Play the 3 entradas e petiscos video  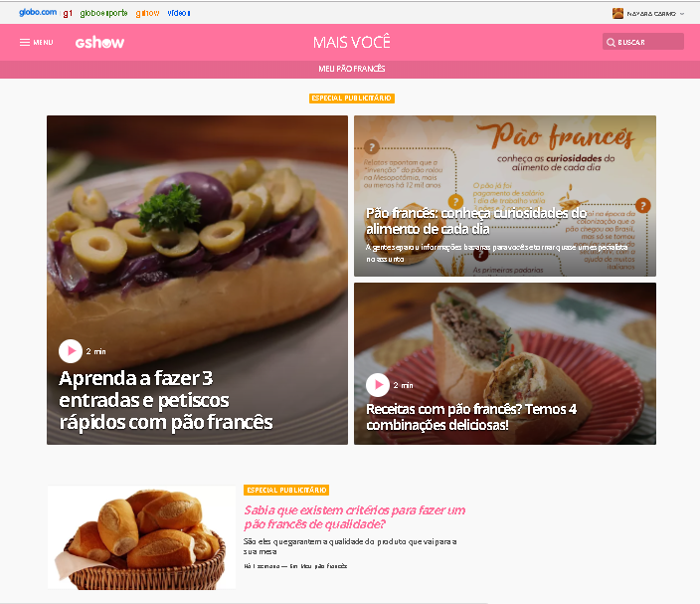point(71,351)
